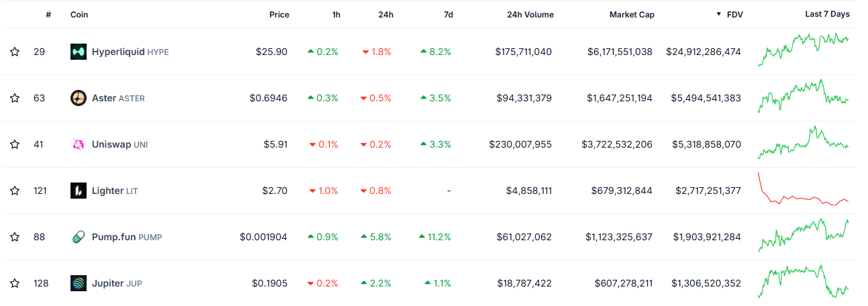Click the Aster coin logo icon
Viewport: 868px width, 306px height.
click(x=79, y=98)
